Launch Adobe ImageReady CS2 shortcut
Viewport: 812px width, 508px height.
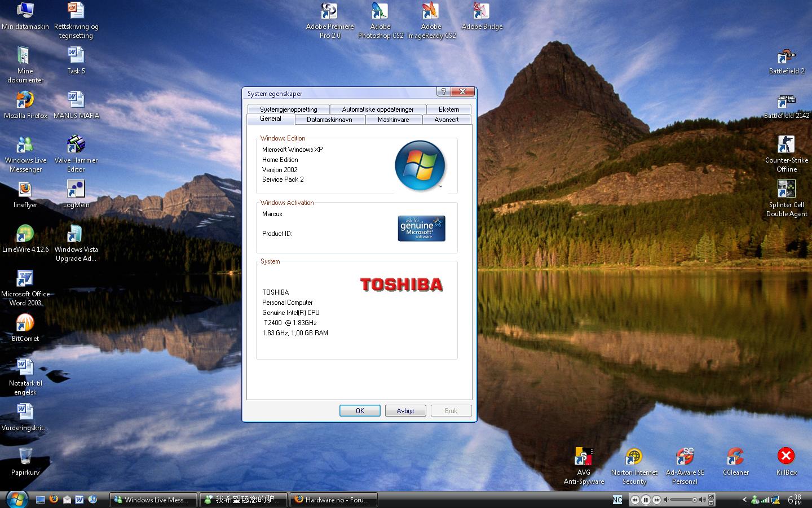point(431,20)
